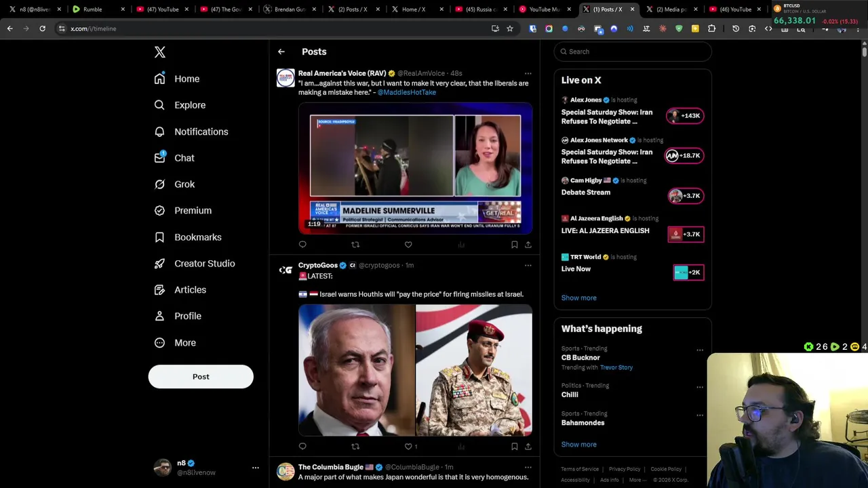Viewport: 868px width, 488px height.
Task: Open options for CB Bucknor trend
Action: point(700,350)
